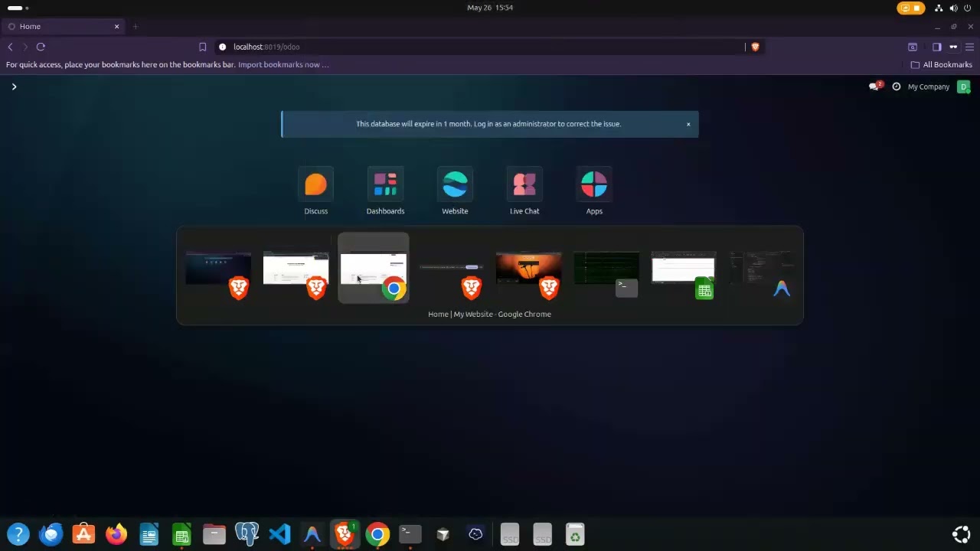The height and width of the screenshot is (551, 980).
Task: Open the Files manager in dock
Action: (x=214, y=534)
